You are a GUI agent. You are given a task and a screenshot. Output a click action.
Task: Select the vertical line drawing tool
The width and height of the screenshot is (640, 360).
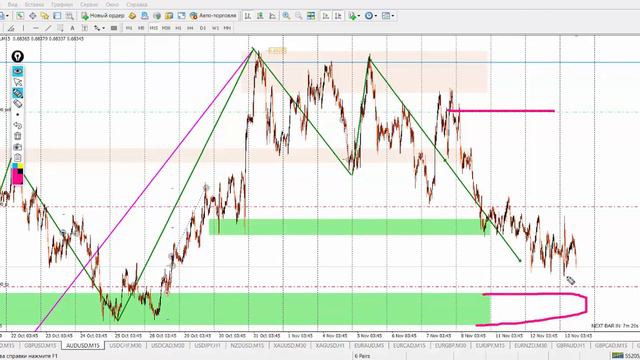23,28
